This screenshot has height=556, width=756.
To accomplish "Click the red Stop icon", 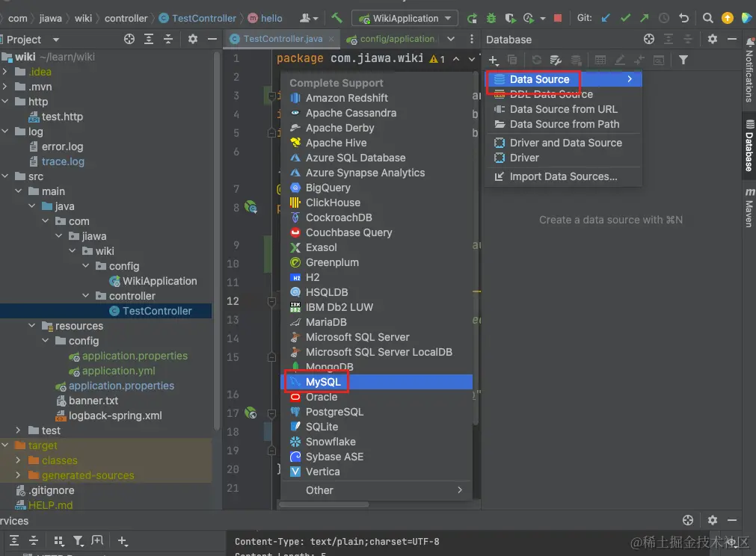I will coord(557,18).
